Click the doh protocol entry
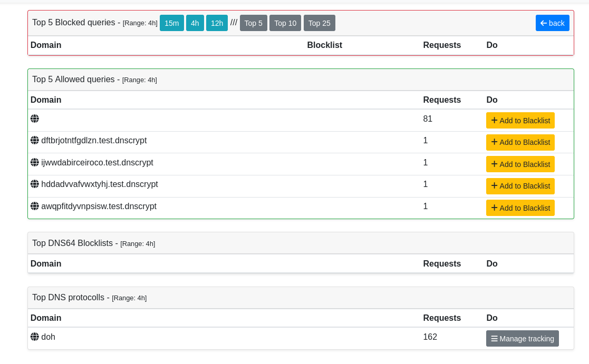 pos(48,337)
